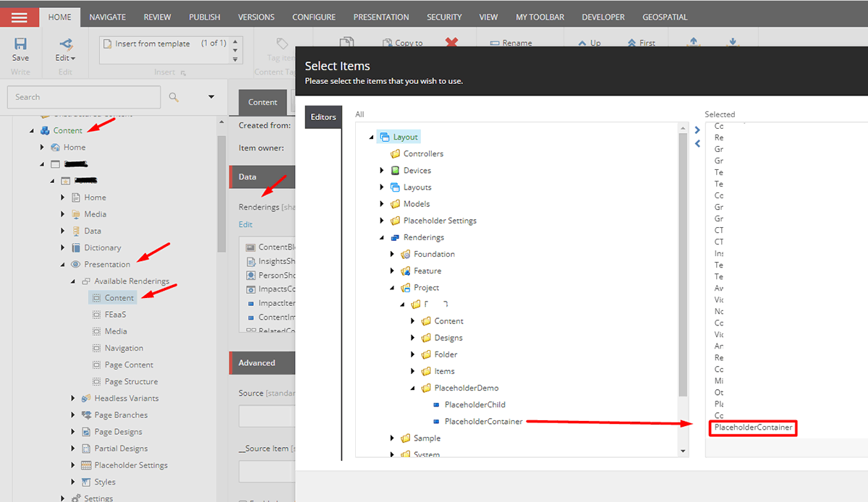Click the All tree vertical scrollbar

point(684,260)
